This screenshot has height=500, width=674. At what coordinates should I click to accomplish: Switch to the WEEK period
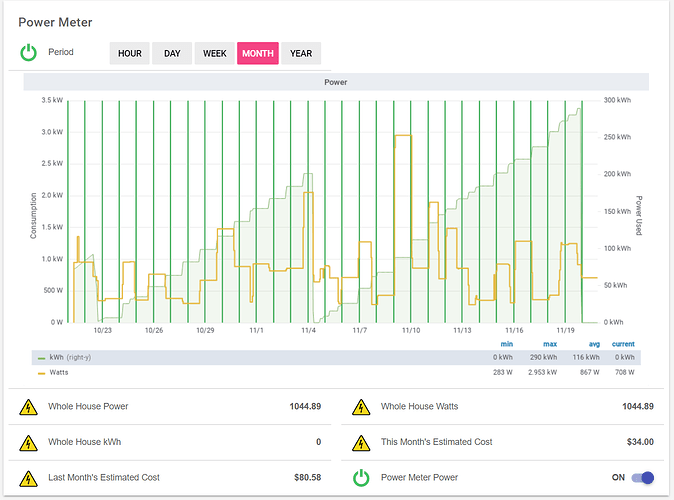click(x=215, y=54)
